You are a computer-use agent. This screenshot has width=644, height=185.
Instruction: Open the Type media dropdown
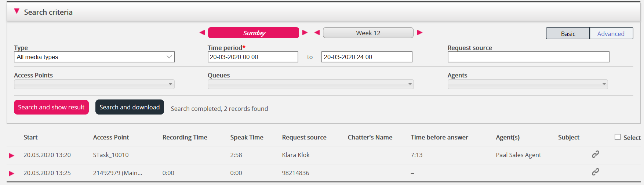tap(94, 57)
